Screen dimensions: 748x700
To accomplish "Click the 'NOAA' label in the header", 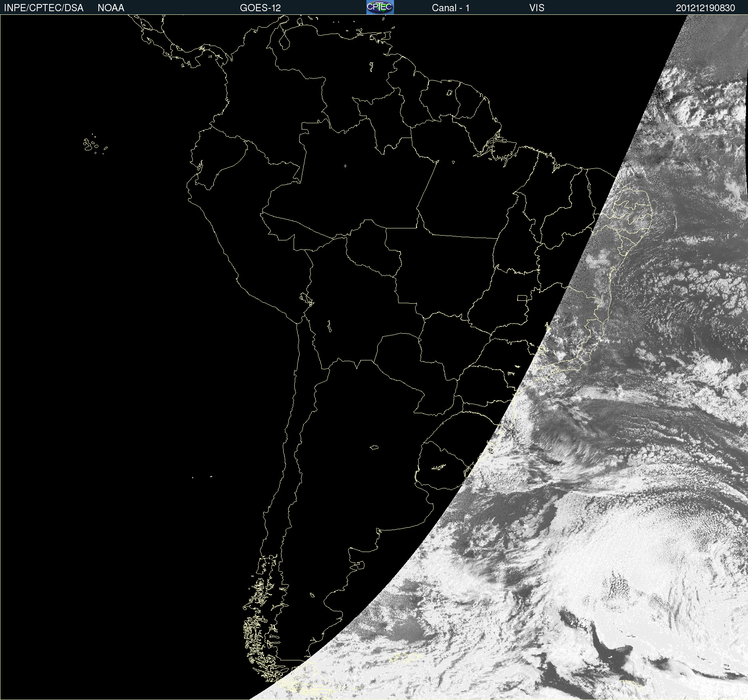I will [111, 8].
